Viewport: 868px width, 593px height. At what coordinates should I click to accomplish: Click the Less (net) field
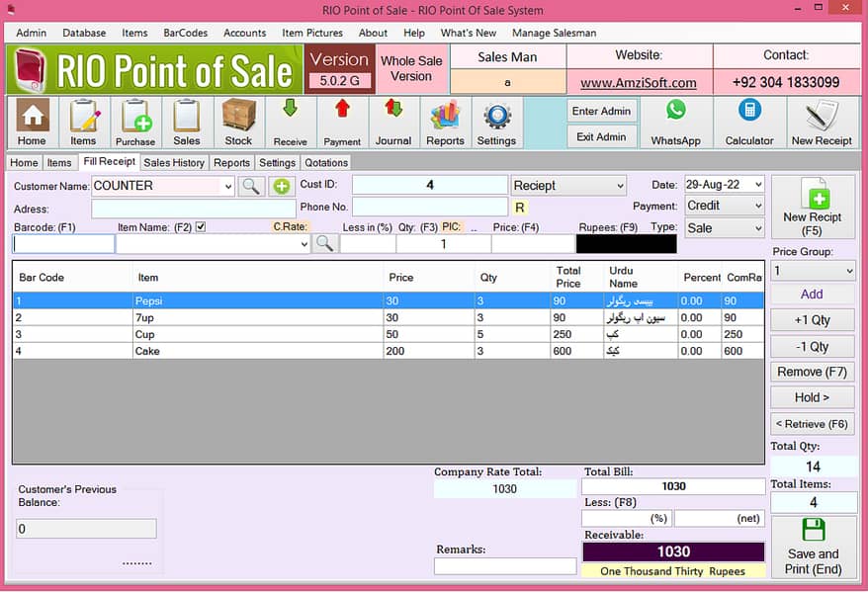coord(720,518)
